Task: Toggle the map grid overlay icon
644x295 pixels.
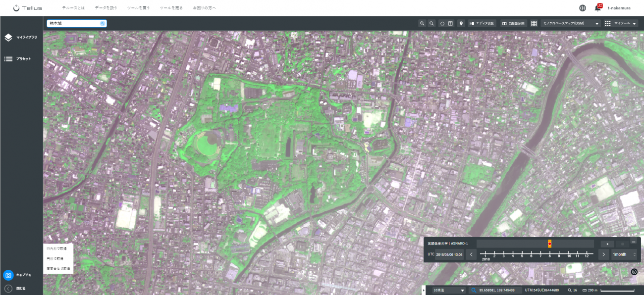Action: [x=534, y=23]
